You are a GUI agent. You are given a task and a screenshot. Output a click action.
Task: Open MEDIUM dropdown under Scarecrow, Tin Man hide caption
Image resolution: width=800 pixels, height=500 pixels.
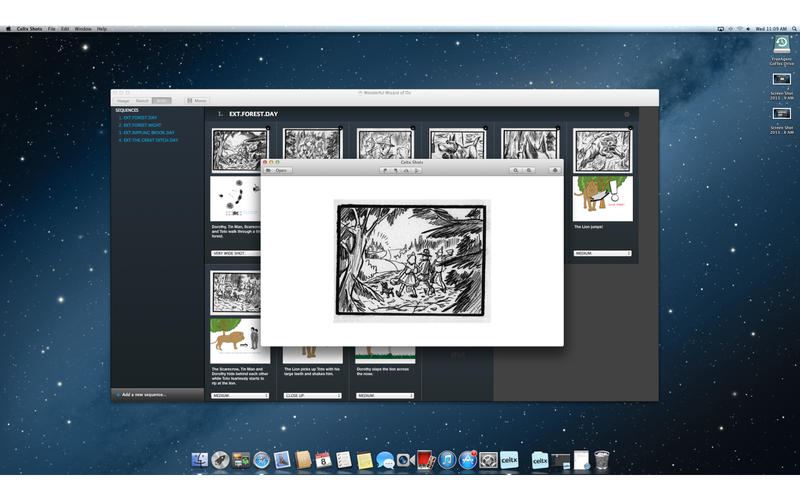[240, 395]
